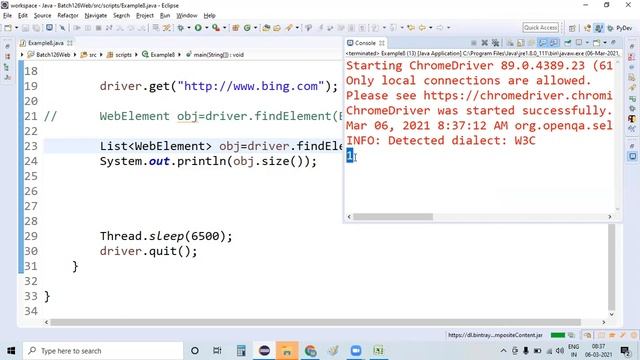This screenshot has width=640, height=360.
Task: Click the Open Type toolbar icon
Action: (266, 28)
